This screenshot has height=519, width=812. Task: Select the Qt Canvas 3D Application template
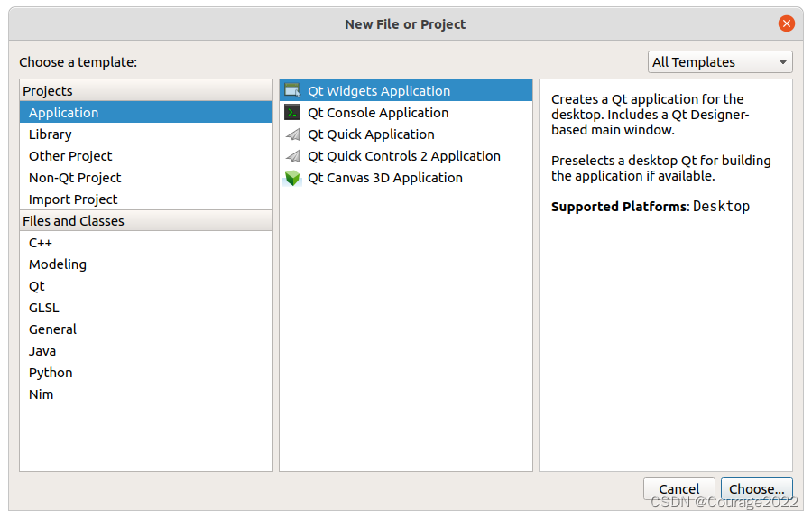click(385, 178)
